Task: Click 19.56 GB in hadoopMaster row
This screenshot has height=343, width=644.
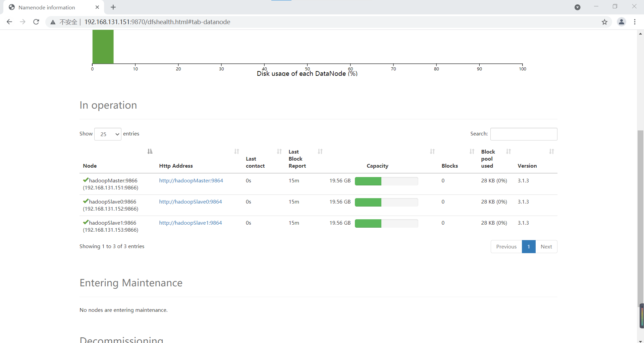Action: (x=340, y=180)
